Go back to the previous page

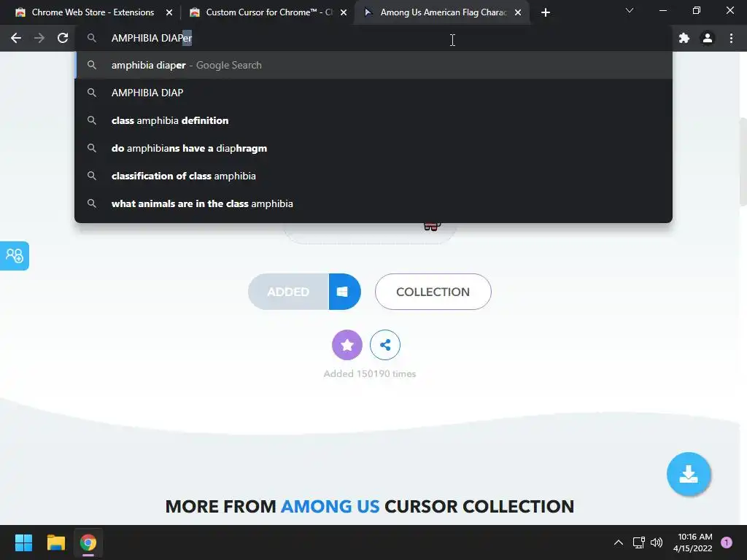(16, 38)
